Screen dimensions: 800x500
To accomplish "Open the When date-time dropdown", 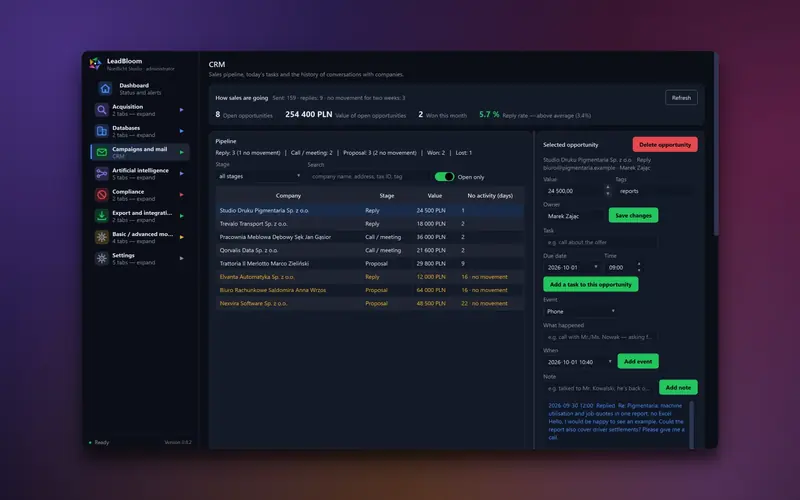I will 579,362.
